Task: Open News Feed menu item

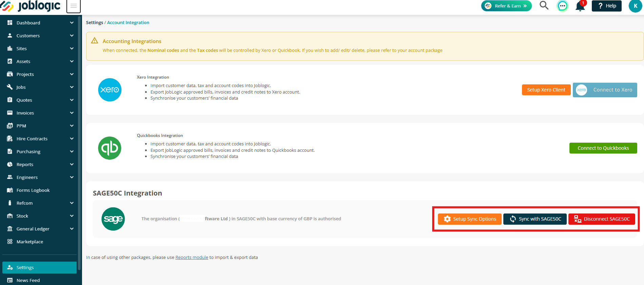Action: pos(39,280)
